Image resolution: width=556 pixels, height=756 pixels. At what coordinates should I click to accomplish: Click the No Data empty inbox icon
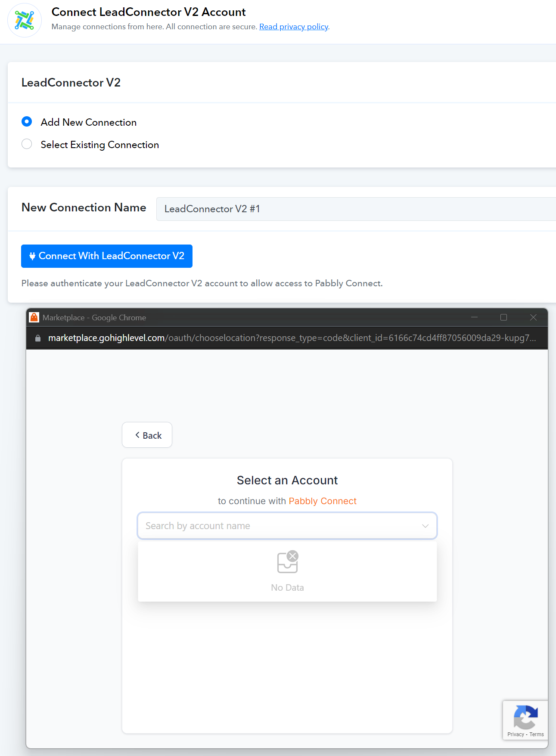[288, 562]
